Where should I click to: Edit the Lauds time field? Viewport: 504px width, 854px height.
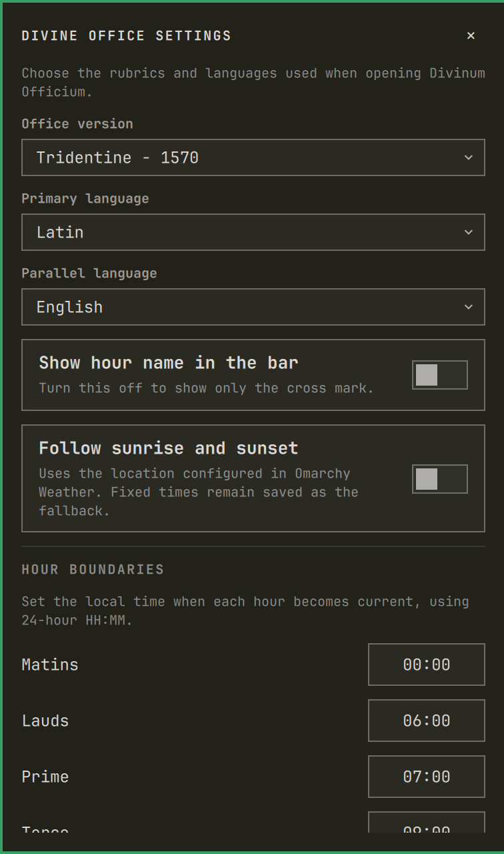[427, 721]
